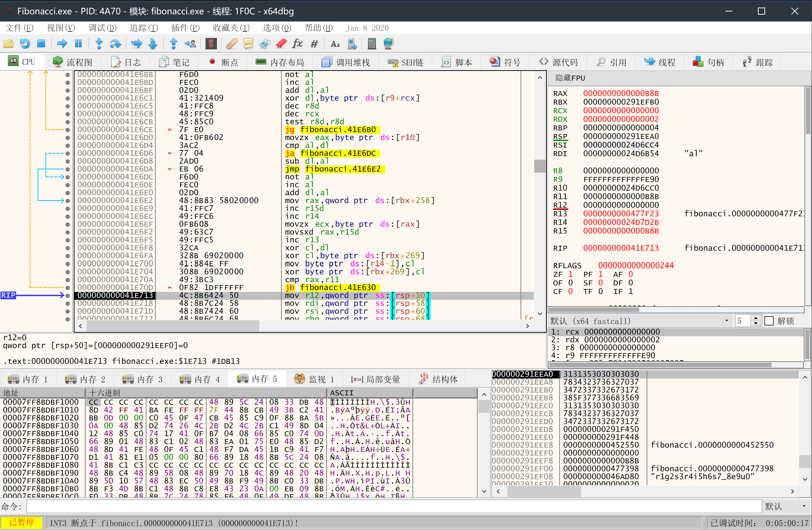Switch to 内存 1 dump tab
Screen dimensions: 812x530
[28, 379]
